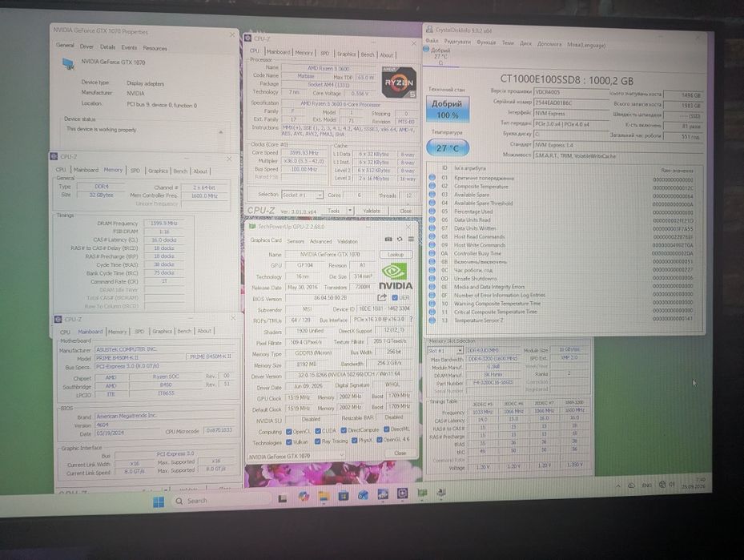744x560 pixels.
Task: Open the Windows Start menu
Action: click(159, 502)
